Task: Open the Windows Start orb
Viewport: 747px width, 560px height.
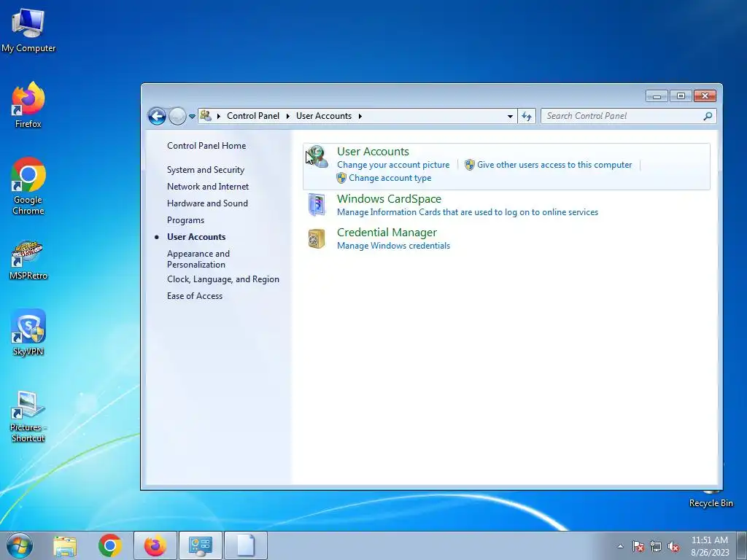Action: (x=20, y=545)
